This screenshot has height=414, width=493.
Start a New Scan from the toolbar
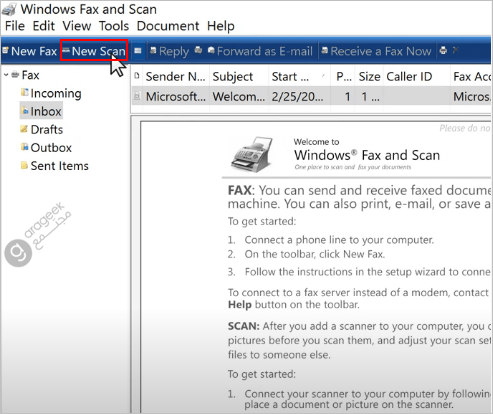coord(94,51)
